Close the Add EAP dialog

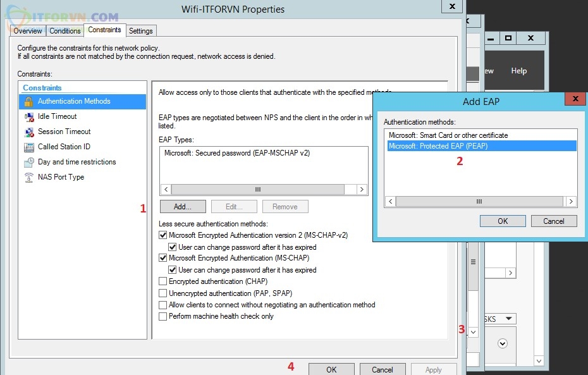574,99
